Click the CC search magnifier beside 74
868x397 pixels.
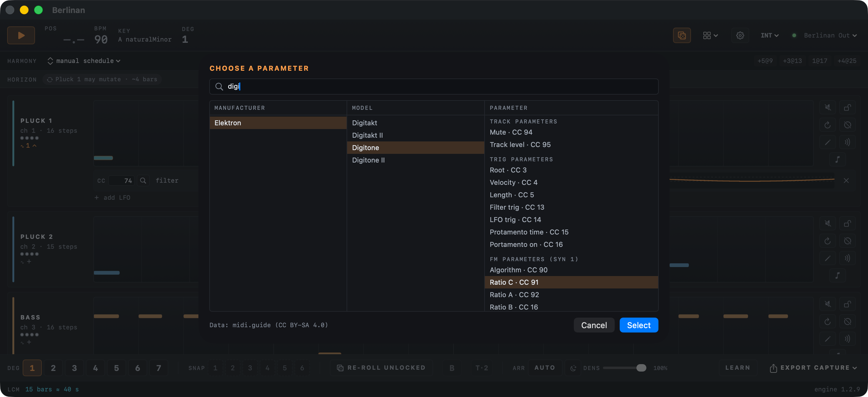tap(143, 180)
